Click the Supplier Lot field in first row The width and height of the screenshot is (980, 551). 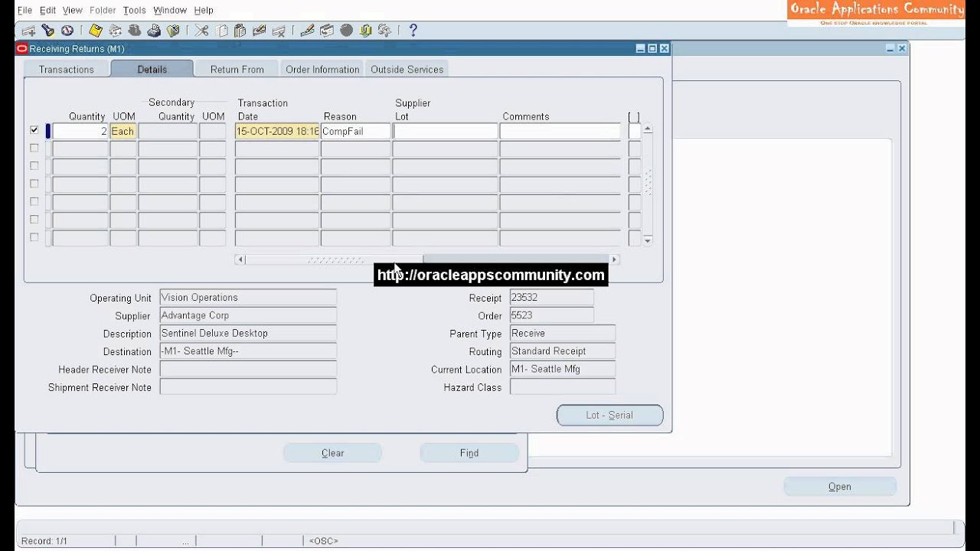tap(445, 131)
